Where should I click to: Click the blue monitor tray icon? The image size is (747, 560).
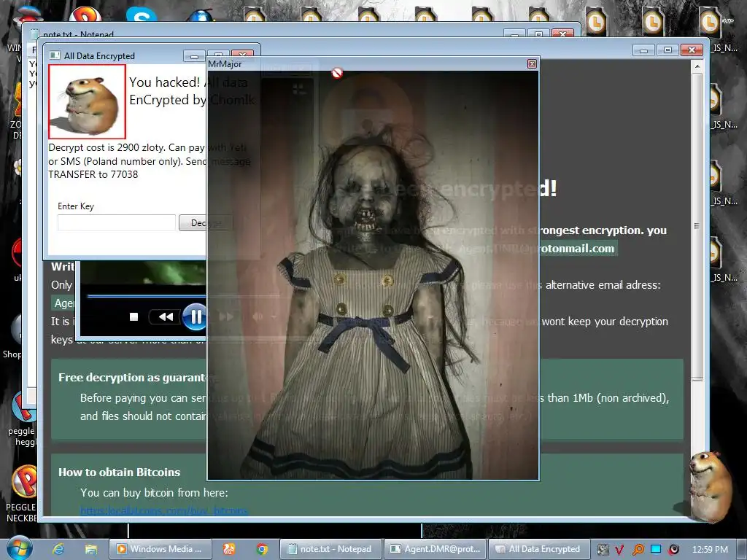[x=656, y=549]
